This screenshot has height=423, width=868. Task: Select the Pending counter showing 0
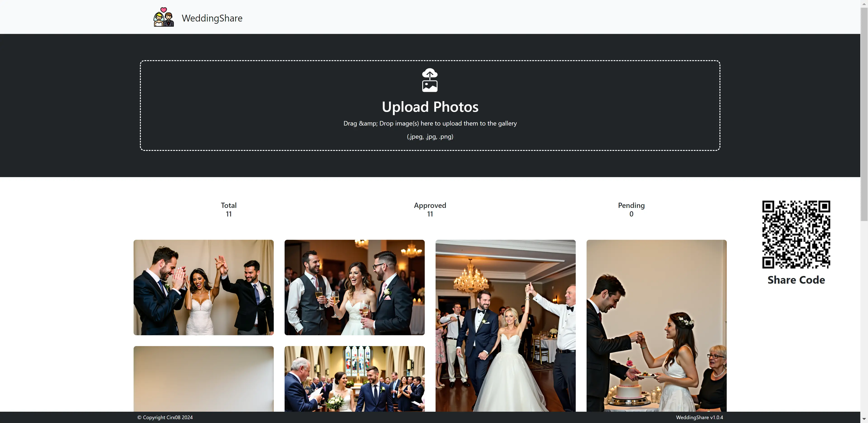coord(631,209)
